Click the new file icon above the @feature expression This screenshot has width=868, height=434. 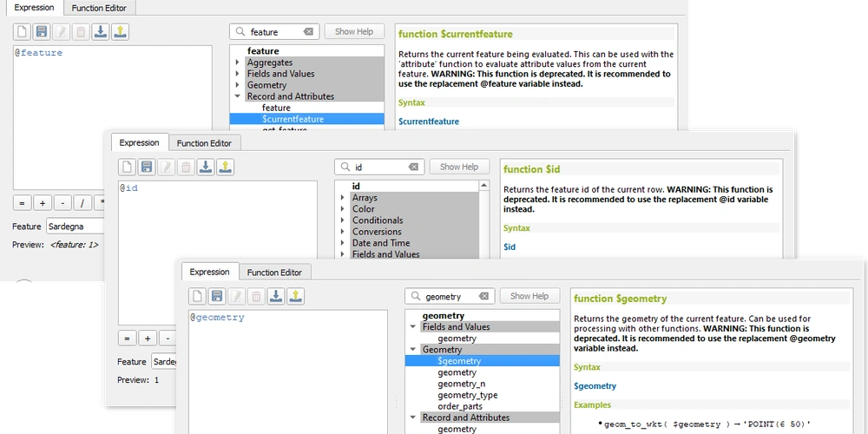pos(23,31)
